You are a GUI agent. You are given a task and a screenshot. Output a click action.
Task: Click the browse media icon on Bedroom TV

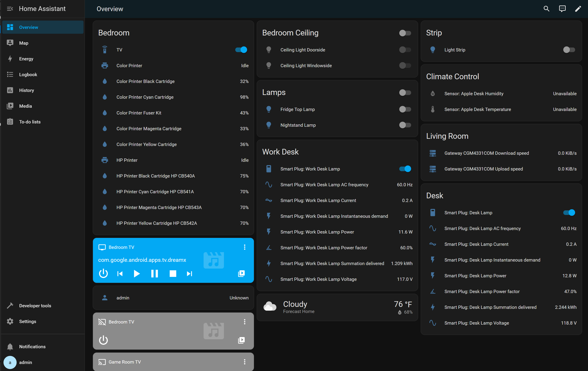(241, 273)
